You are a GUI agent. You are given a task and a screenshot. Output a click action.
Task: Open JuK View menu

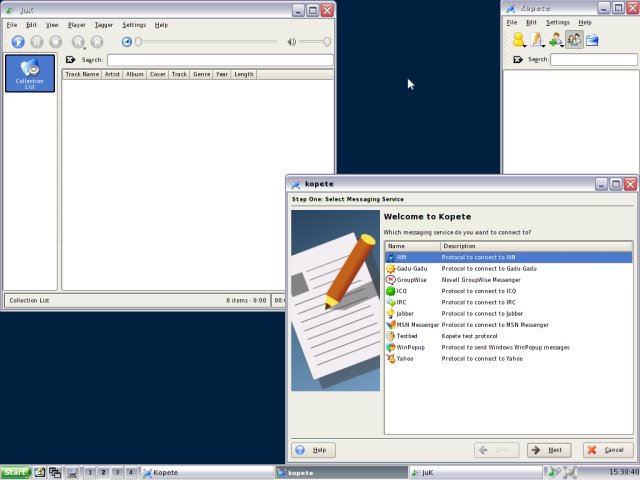coord(52,25)
